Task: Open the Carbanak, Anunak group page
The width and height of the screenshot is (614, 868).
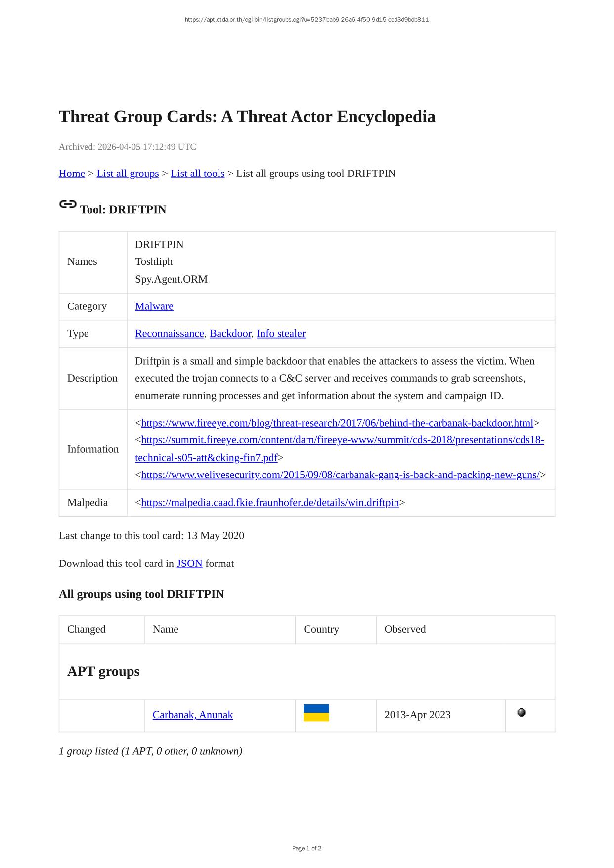Action: coord(193,715)
